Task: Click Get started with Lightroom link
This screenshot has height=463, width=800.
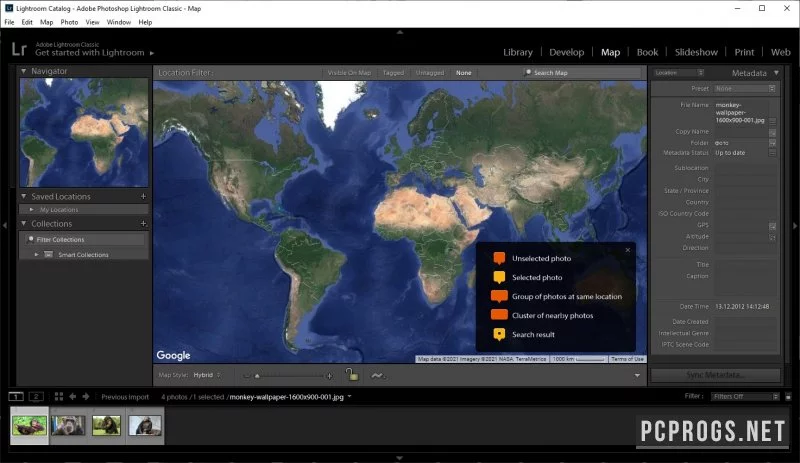Action: pyautogui.click(x=90, y=53)
